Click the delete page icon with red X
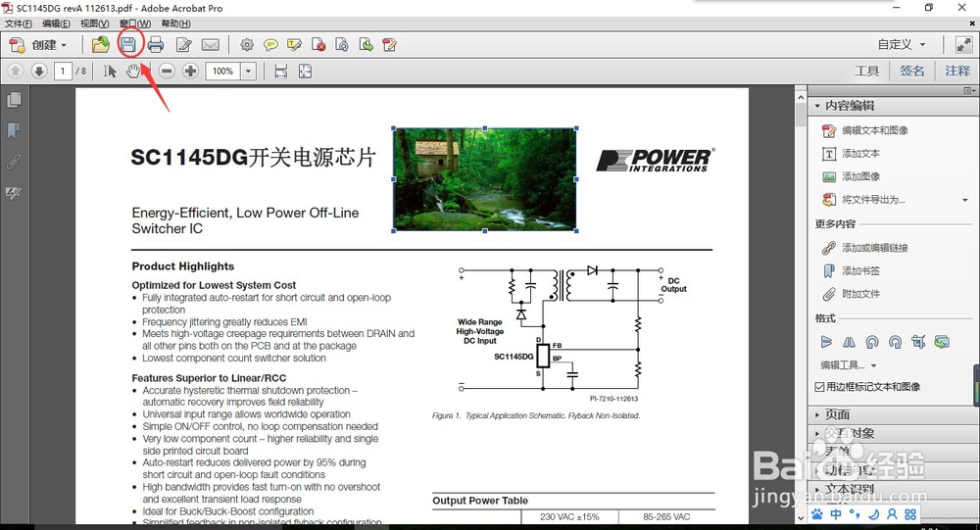Image resolution: width=980 pixels, height=530 pixels. [x=318, y=45]
